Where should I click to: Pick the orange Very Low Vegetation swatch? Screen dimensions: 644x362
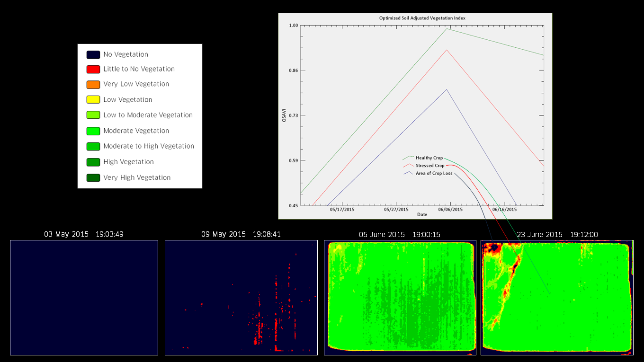[x=93, y=85]
